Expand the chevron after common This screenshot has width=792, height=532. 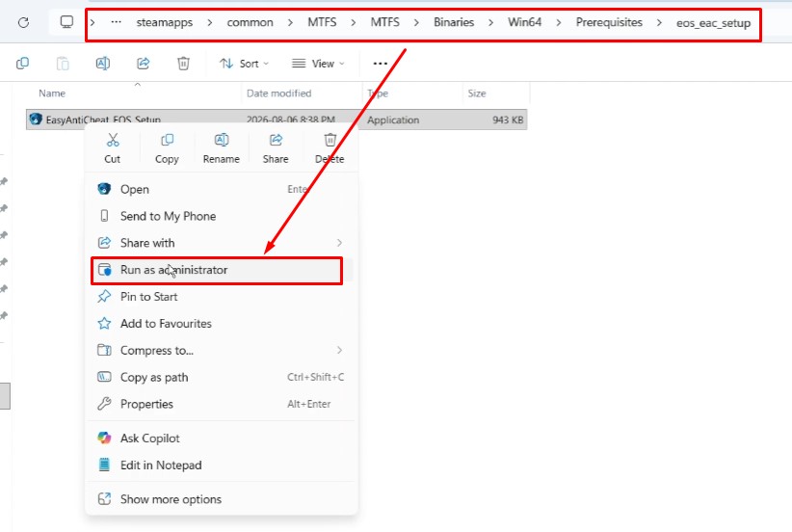pos(290,23)
